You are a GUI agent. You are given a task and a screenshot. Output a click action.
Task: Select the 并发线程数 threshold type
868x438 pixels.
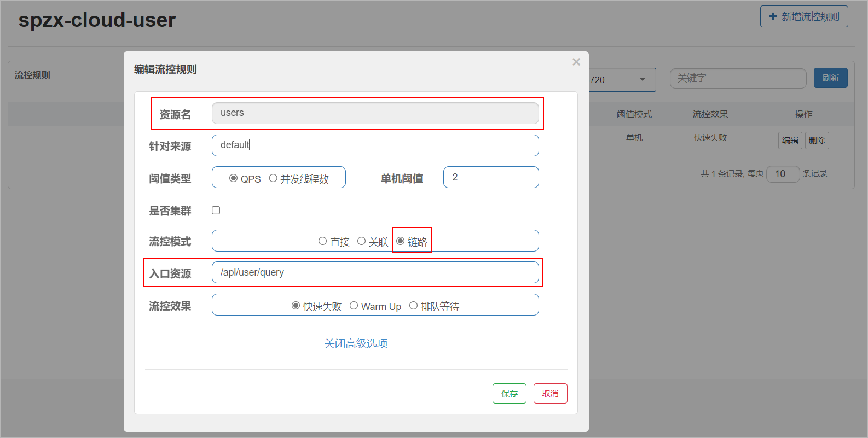pyautogui.click(x=273, y=178)
